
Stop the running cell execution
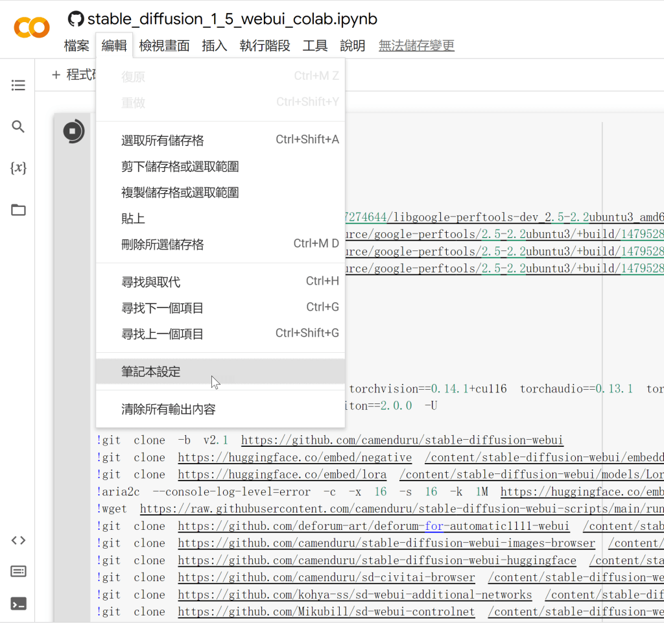[73, 131]
